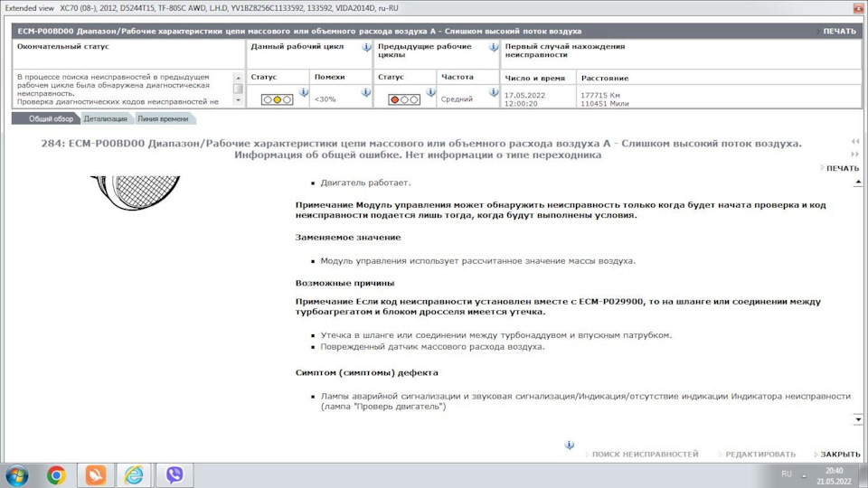Click diagram image of air filter part
This screenshot has height=488, width=868.
pyautogui.click(x=135, y=192)
